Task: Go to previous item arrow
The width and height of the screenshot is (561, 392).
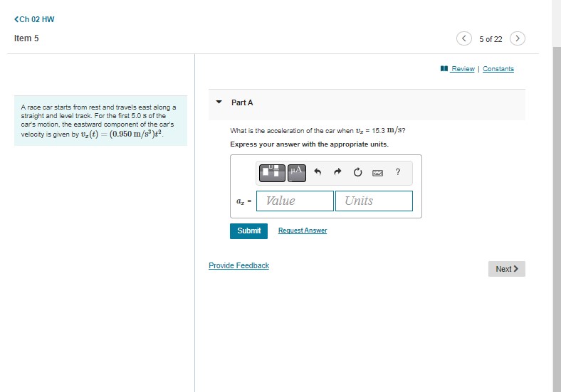Action: coord(463,38)
